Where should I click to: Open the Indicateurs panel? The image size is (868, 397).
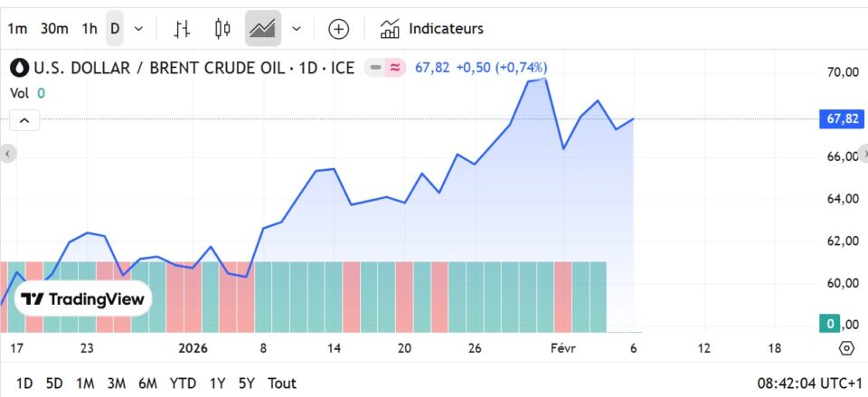point(431,29)
